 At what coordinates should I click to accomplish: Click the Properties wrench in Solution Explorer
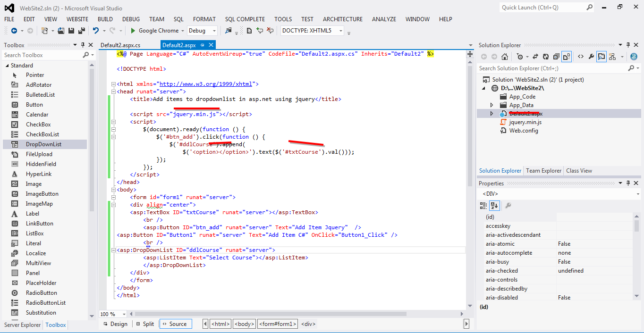pyautogui.click(x=591, y=57)
